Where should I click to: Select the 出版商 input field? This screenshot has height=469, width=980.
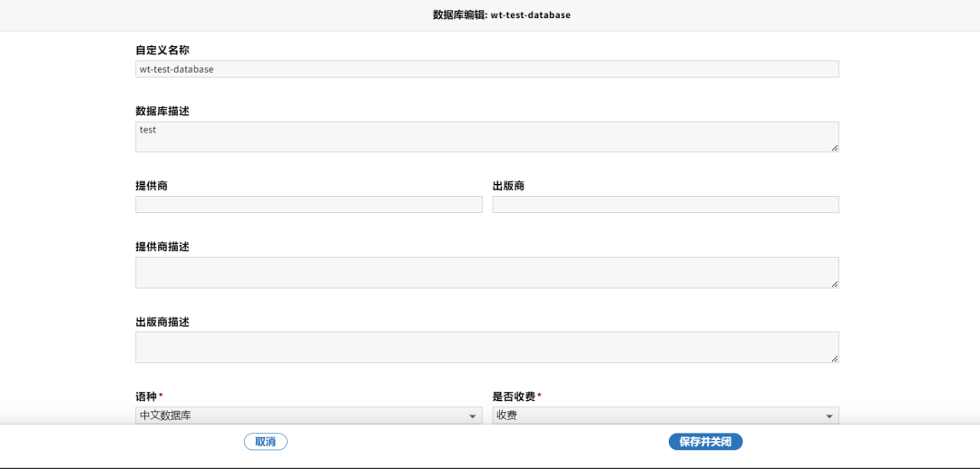pos(665,205)
